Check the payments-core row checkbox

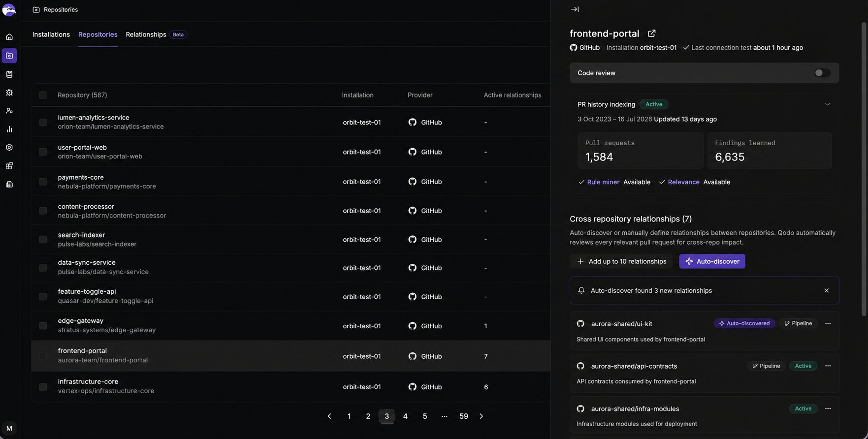[43, 182]
